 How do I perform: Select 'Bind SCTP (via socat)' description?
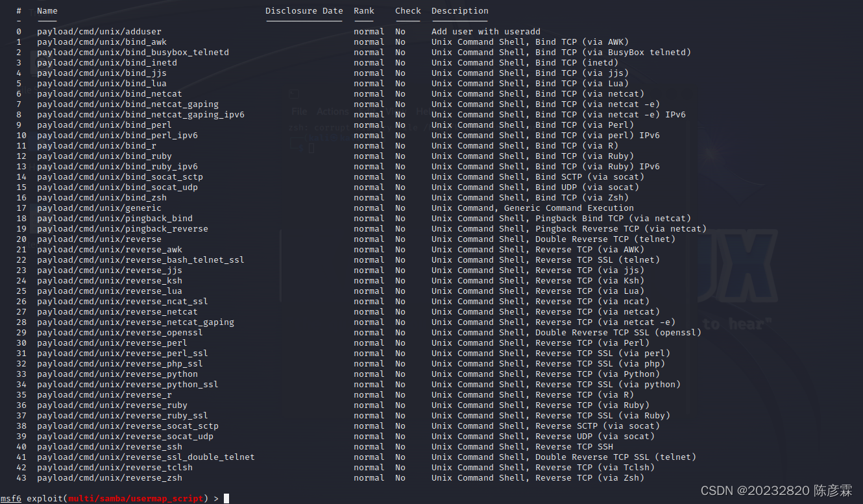(590, 177)
